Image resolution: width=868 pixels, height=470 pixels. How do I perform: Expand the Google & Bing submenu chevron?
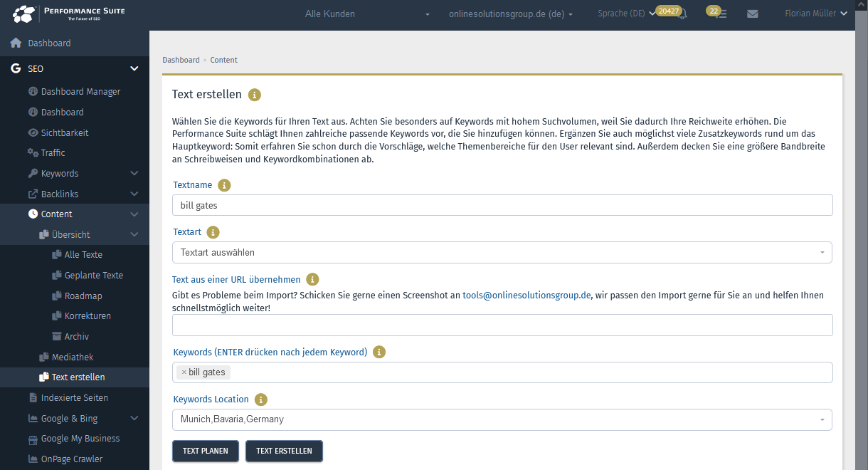tap(134, 419)
